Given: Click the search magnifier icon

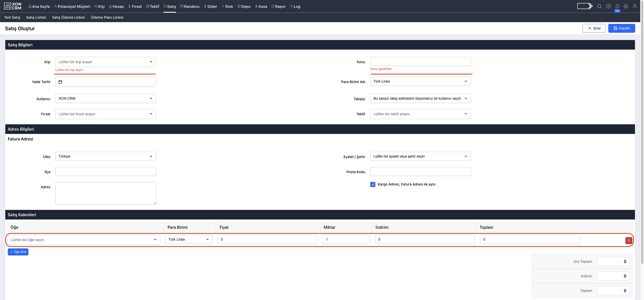Looking at the screenshot, I should click(599, 6).
